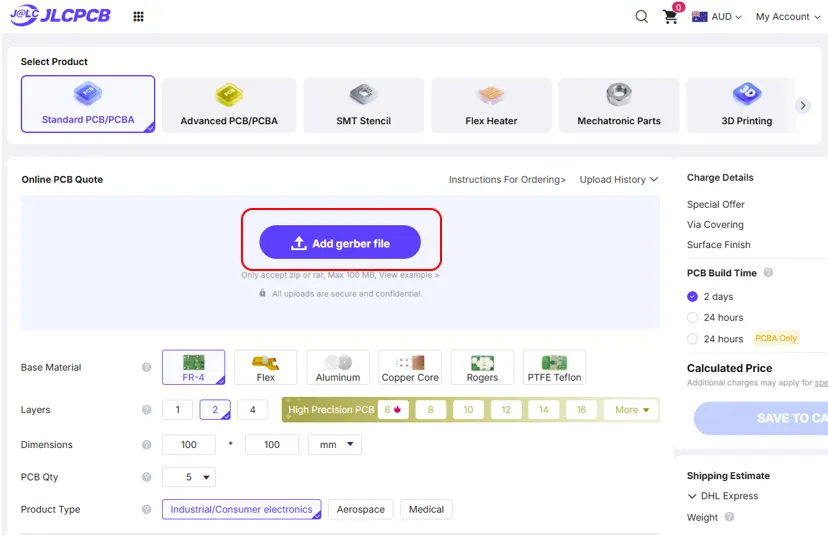The height and width of the screenshot is (538, 828).
Task: Choose Copper Core base material
Action: coord(410,367)
